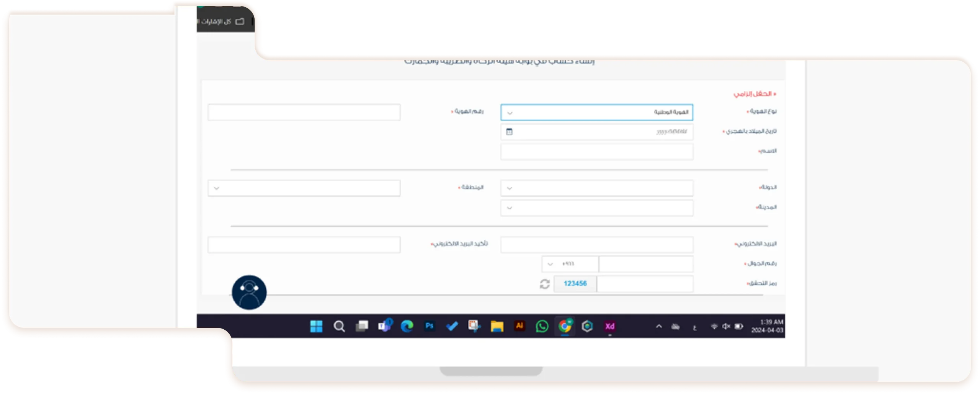Open the country dropdown list
This screenshot has width=980, height=394.
(x=596, y=188)
